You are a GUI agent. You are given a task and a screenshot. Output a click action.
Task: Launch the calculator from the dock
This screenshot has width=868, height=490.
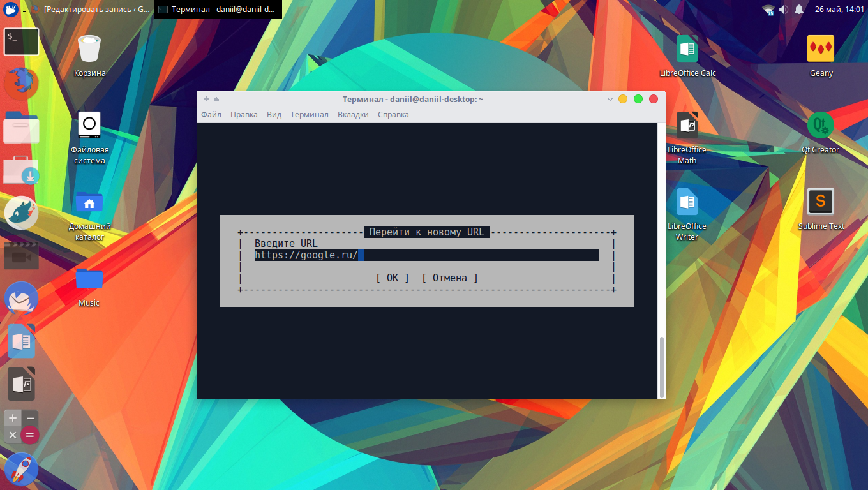(22, 427)
